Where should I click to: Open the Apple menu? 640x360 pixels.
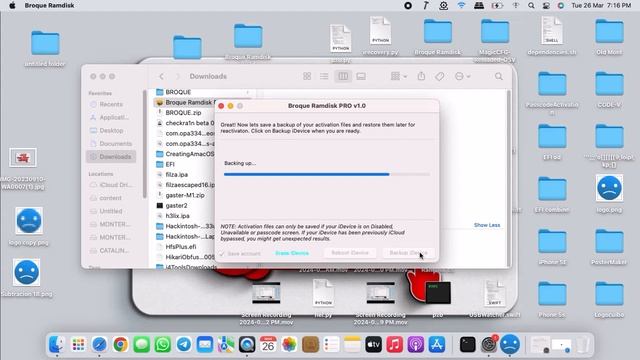pyautogui.click(x=12, y=5)
